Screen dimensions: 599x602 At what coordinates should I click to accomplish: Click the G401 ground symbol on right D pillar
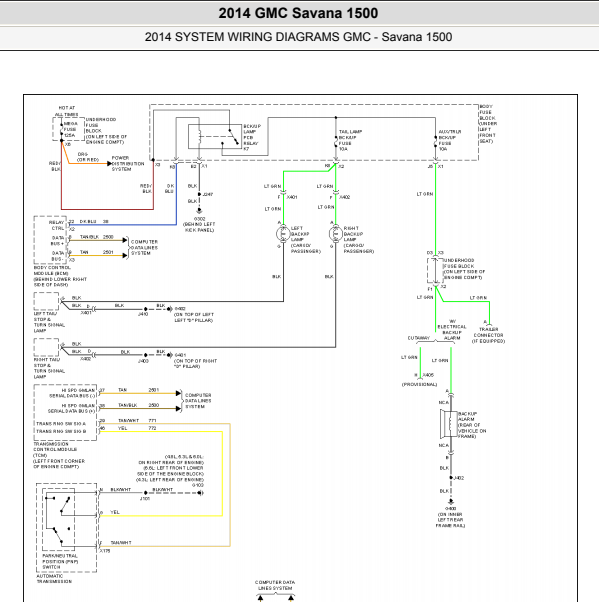coord(169,355)
